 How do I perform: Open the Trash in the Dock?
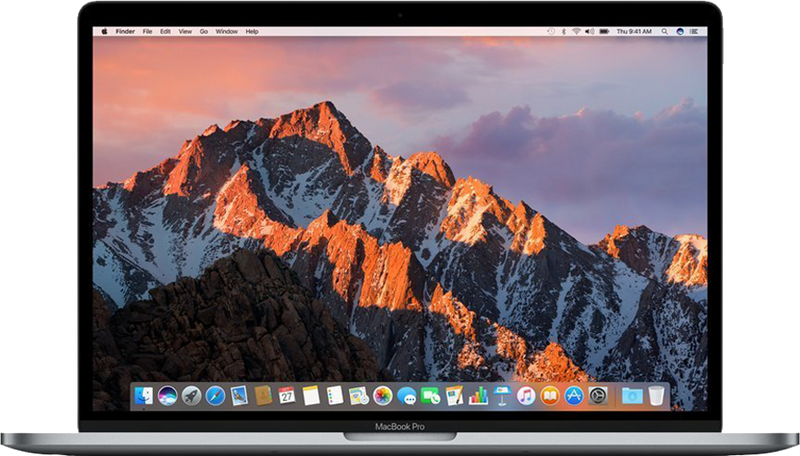(x=657, y=395)
